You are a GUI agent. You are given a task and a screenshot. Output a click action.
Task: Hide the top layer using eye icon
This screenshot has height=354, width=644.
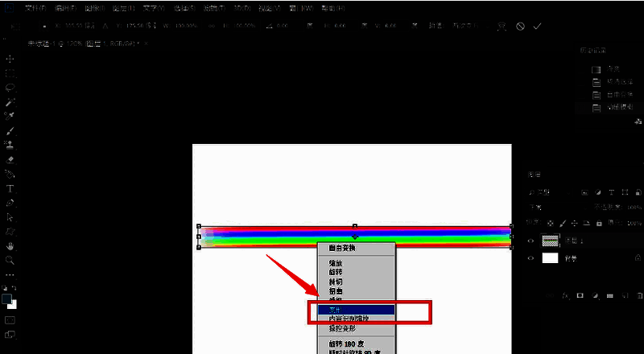[530, 240]
